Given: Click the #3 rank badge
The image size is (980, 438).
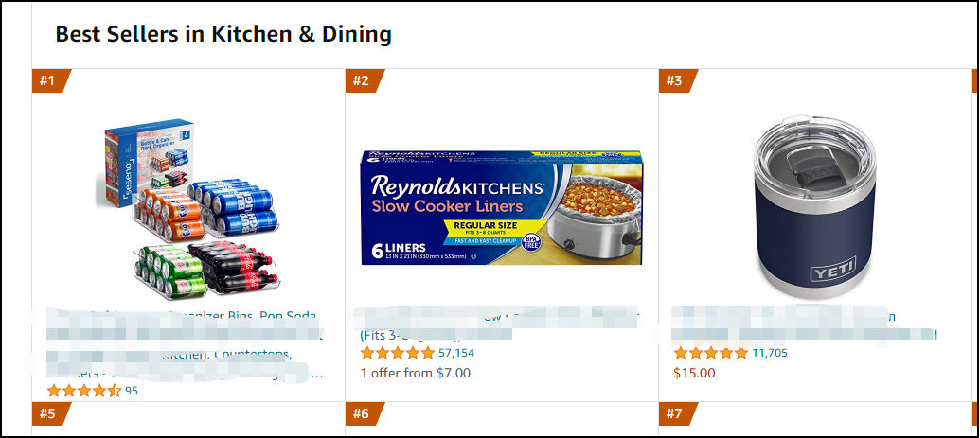Looking at the screenshot, I should [674, 80].
